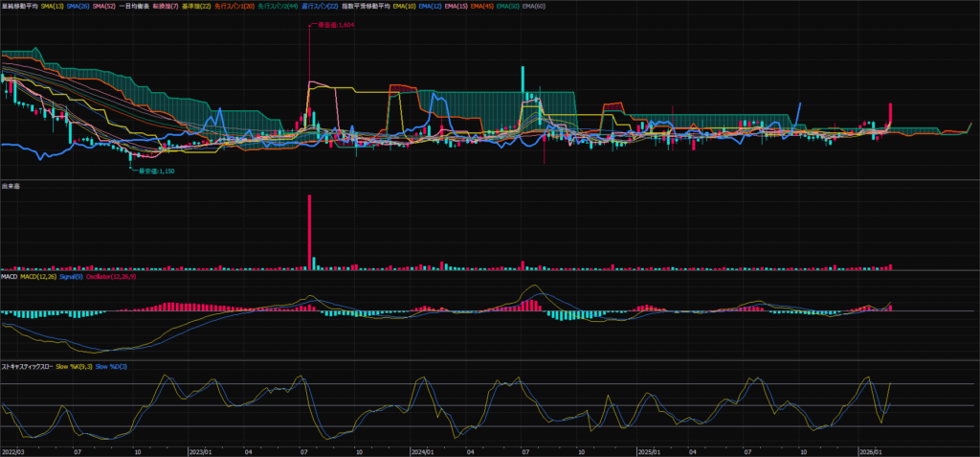
Task: Click the 2024/01 date on time axis
Action: 421,450
